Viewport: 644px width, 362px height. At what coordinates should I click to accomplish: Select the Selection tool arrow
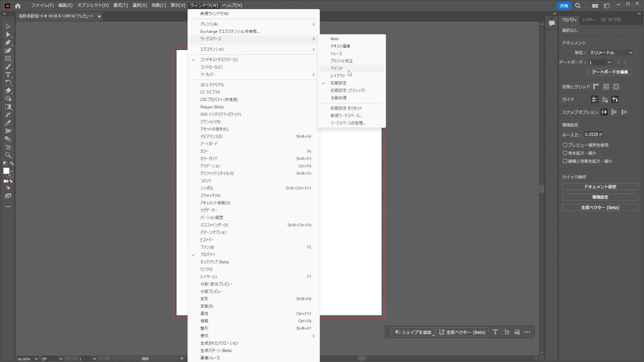8,26
